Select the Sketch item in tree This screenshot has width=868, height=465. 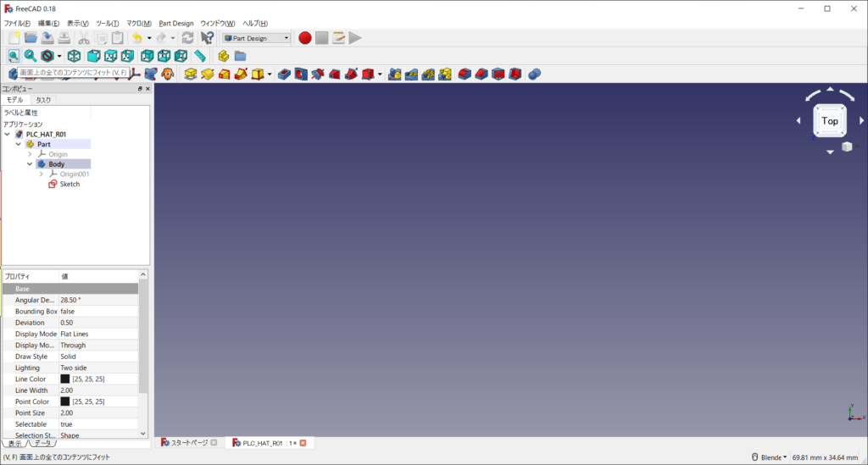[x=70, y=184]
